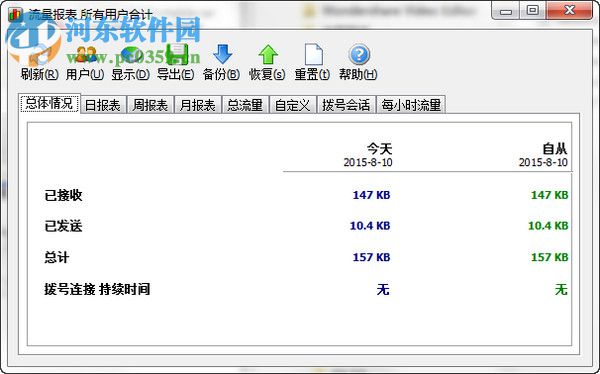Screen dimensions: 600x374
Task: Maximize the 流量报表 window
Action: click(532, 11)
